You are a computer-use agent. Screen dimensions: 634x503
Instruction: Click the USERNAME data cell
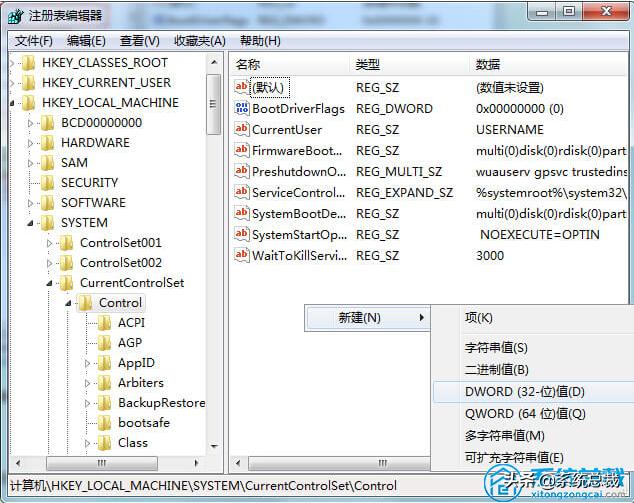(509, 129)
